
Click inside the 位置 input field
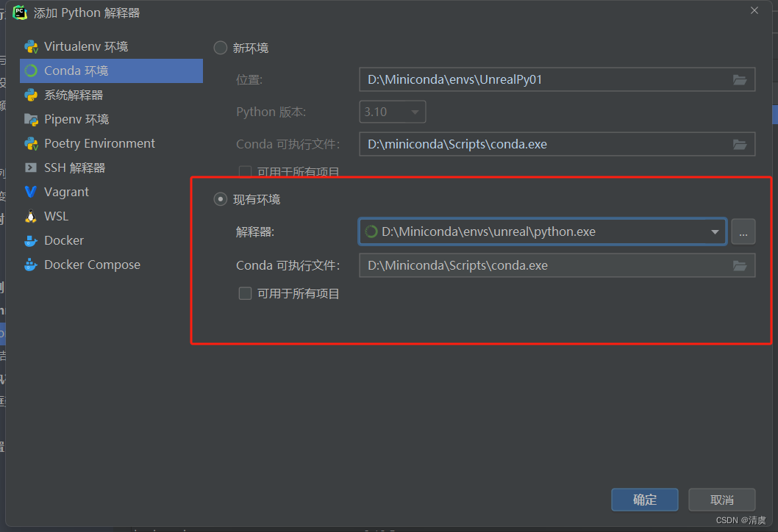click(x=515, y=79)
